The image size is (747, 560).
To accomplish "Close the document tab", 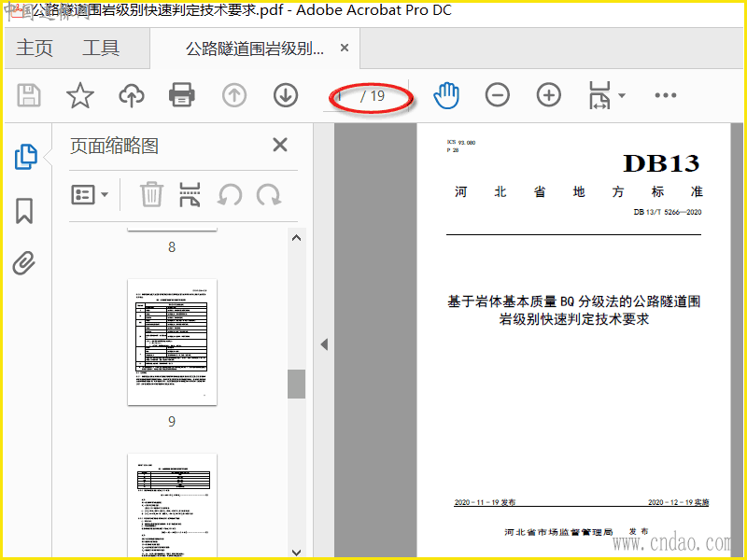I will [x=345, y=48].
